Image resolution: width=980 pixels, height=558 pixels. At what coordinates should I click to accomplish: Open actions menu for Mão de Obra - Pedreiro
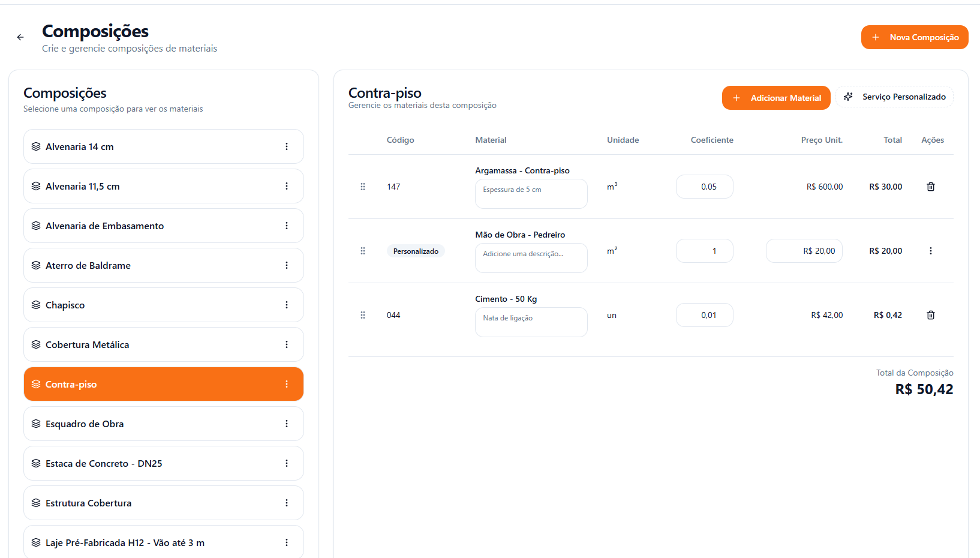(x=930, y=251)
